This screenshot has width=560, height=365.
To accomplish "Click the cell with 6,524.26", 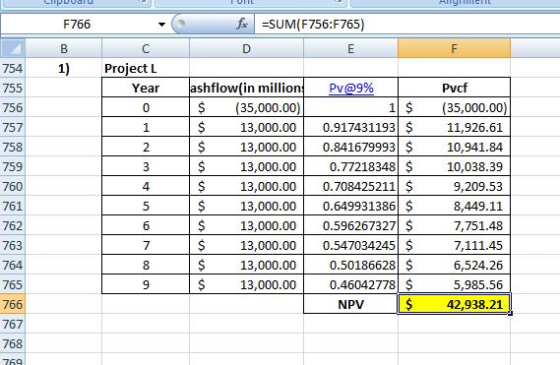I will click(x=454, y=265).
